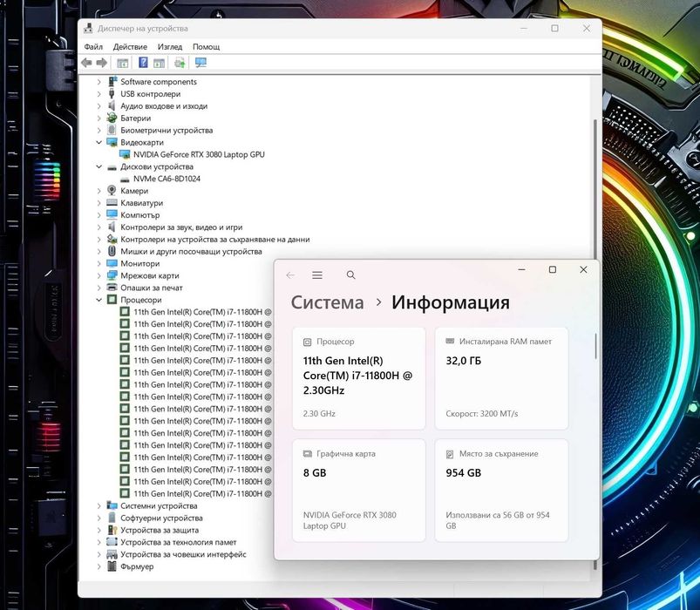
Task: Open the Файл menu
Action: pyautogui.click(x=93, y=46)
